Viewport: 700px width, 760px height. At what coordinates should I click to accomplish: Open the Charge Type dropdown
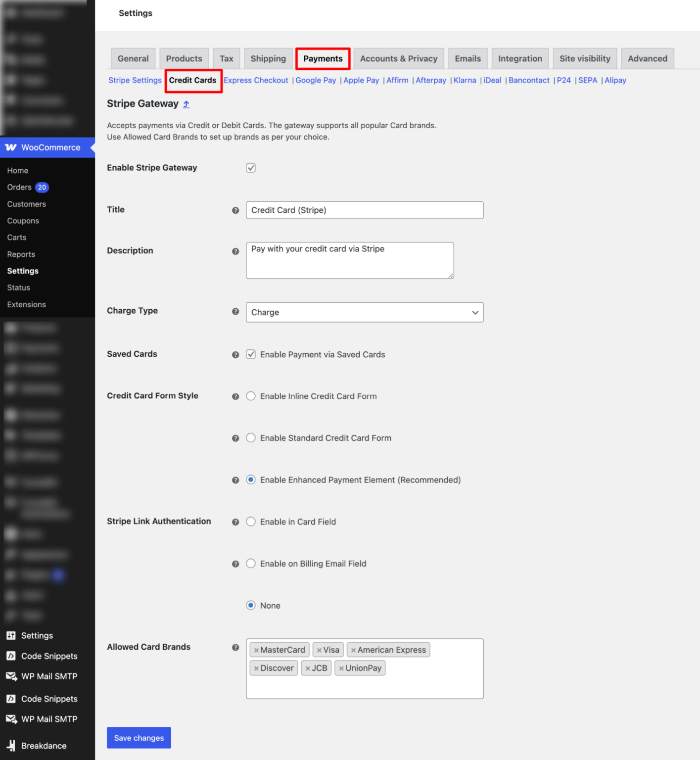tap(365, 312)
